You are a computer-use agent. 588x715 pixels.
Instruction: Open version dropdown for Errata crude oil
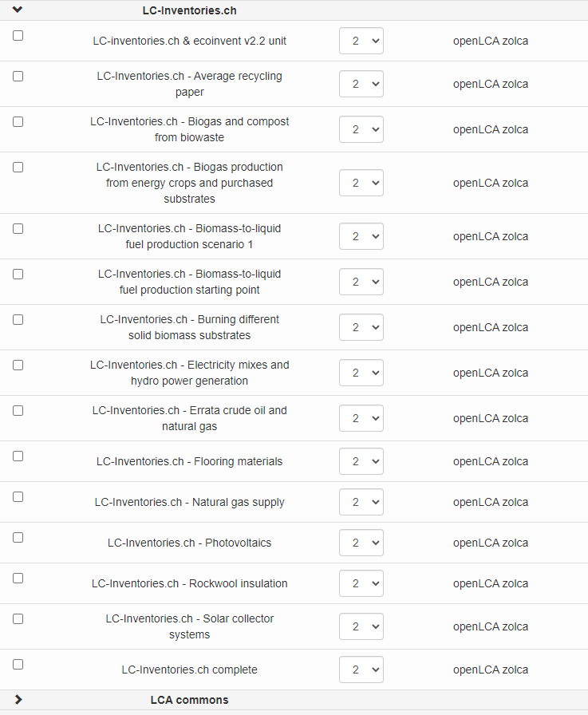pyautogui.click(x=361, y=418)
